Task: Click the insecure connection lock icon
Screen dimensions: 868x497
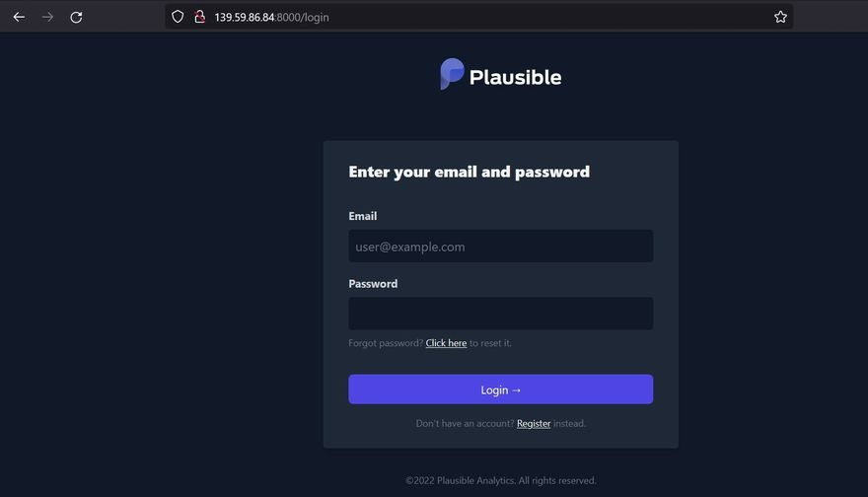Action: [x=198, y=17]
